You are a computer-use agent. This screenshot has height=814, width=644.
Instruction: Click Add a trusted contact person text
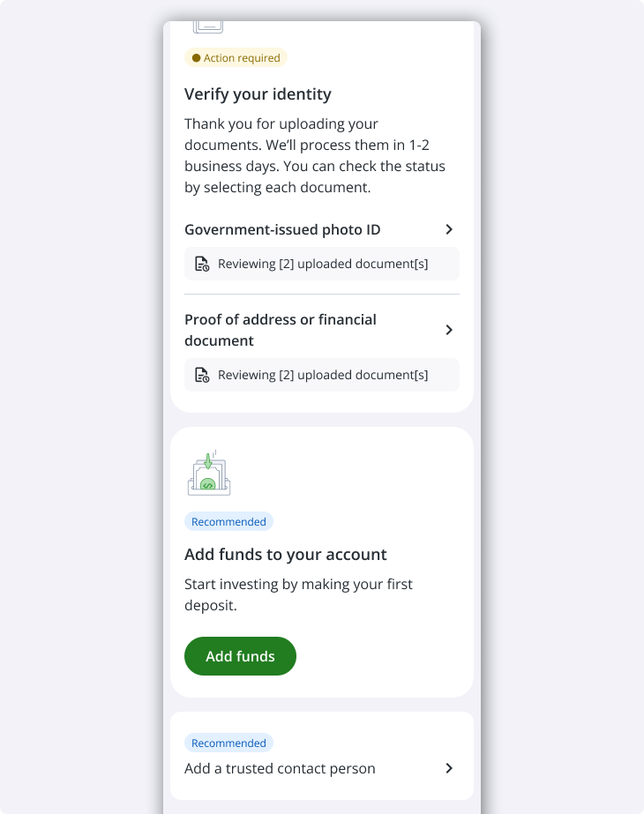pos(280,768)
